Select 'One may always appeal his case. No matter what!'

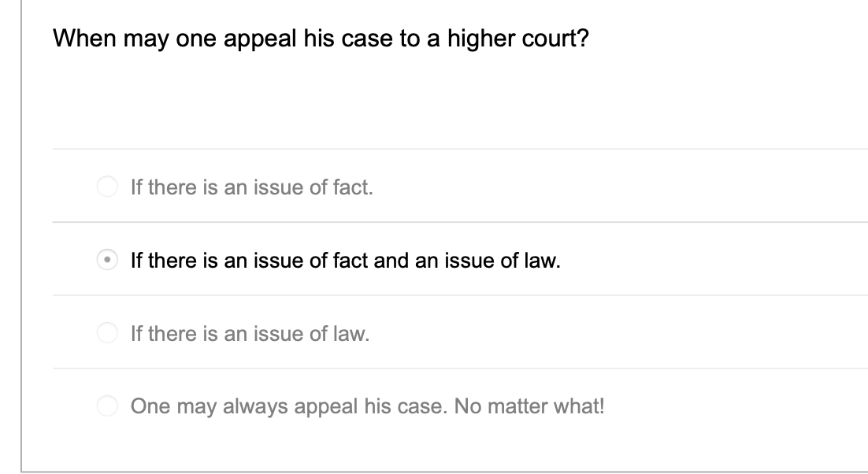point(108,406)
